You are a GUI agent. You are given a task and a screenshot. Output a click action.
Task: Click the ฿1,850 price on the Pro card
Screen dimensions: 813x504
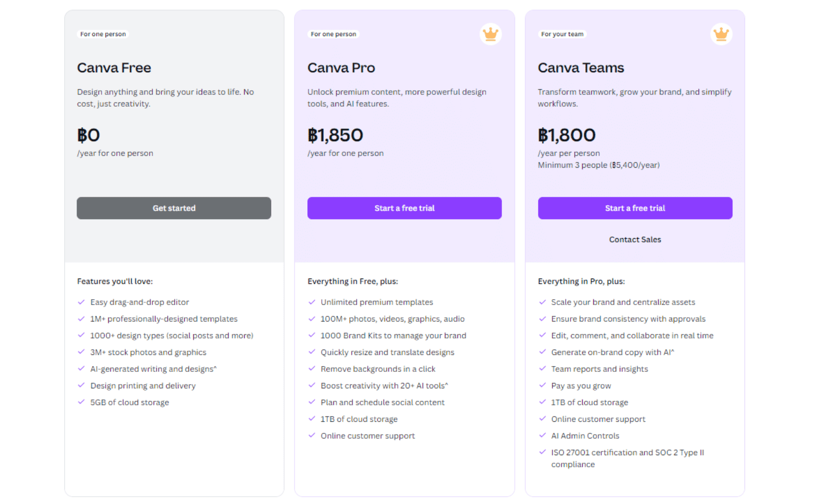[x=335, y=135]
